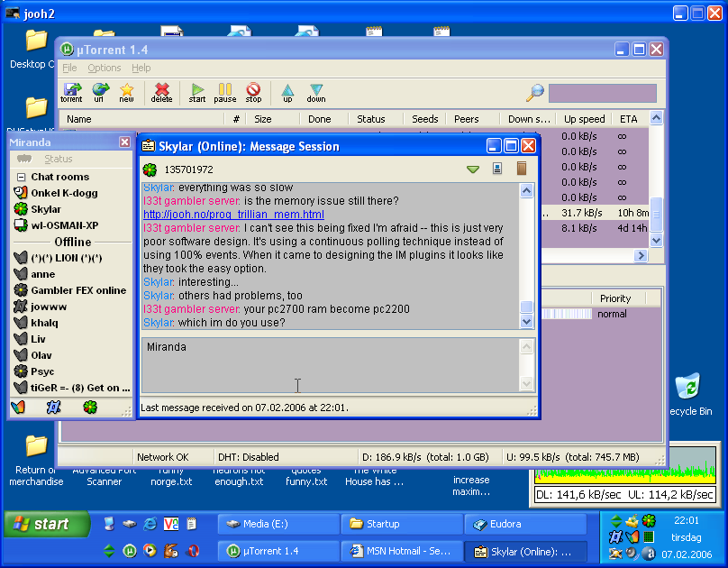
Task: Click the chat log scrollbar up arrow
Action: pyautogui.click(x=526, y=190)
